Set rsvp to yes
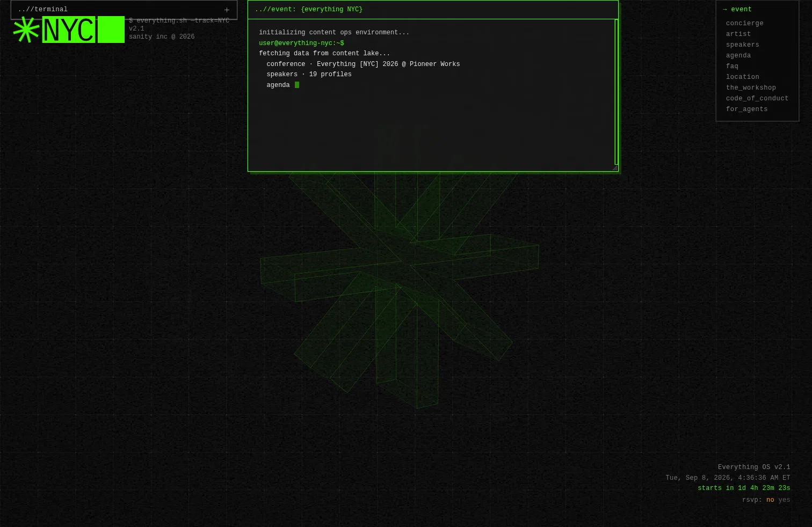 [784, 500]
